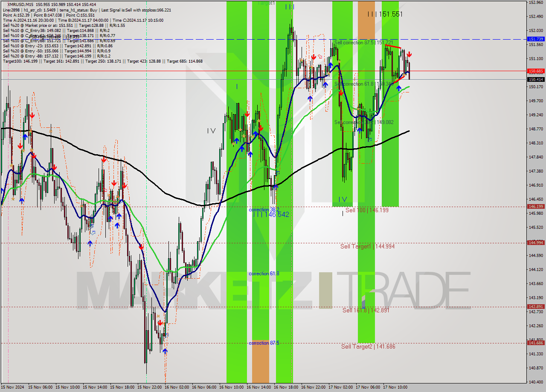Click the 147.380 price axis label
The height and width of the screenshot is (392, 546).
[x=536, y=171]
